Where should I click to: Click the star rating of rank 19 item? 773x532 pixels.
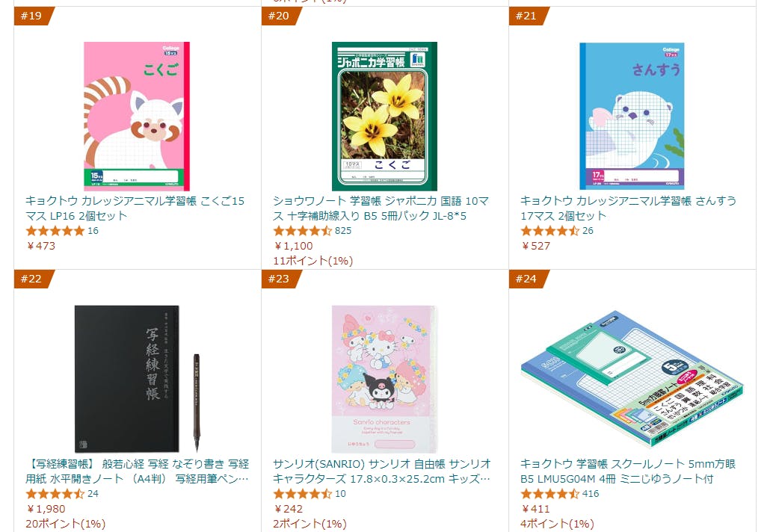[x=55, y=231]
